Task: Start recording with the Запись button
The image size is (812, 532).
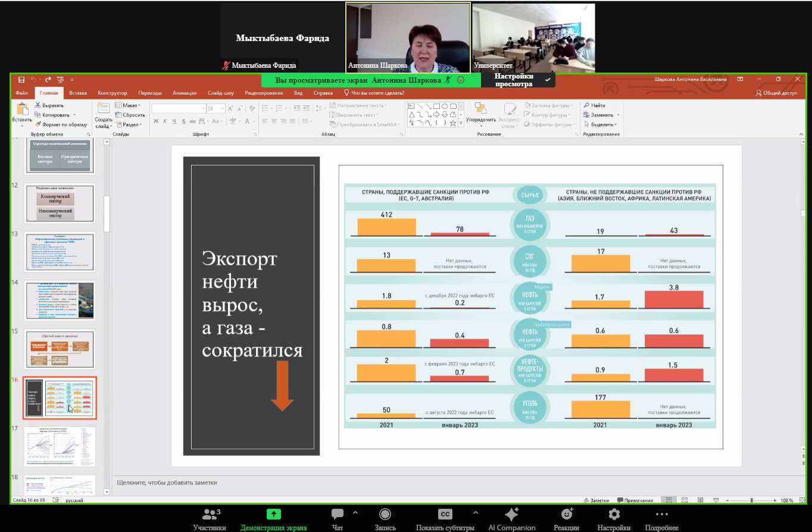Action: (385, 515)
